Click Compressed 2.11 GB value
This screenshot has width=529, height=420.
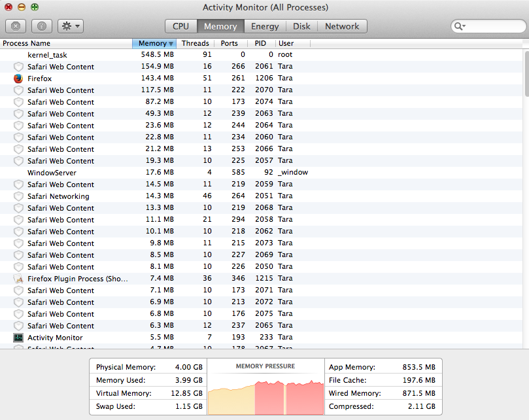[x=421, y=406]
